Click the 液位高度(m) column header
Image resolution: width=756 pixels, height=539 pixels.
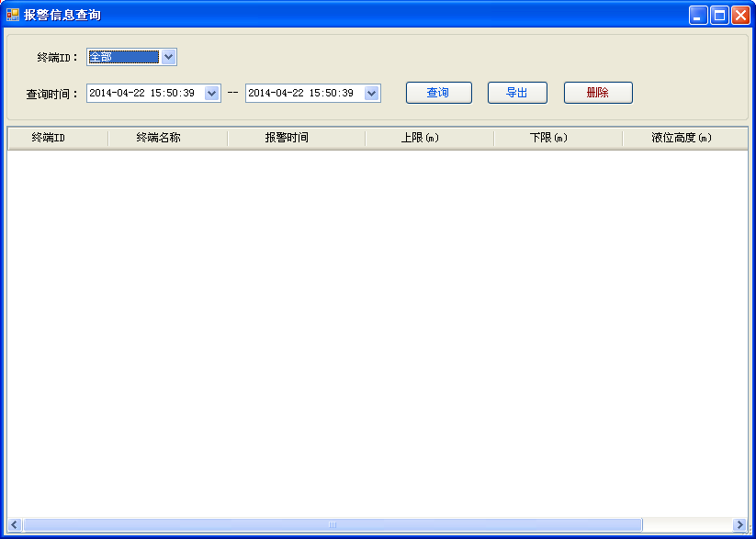pyautogui.click(x=684, y=138)
